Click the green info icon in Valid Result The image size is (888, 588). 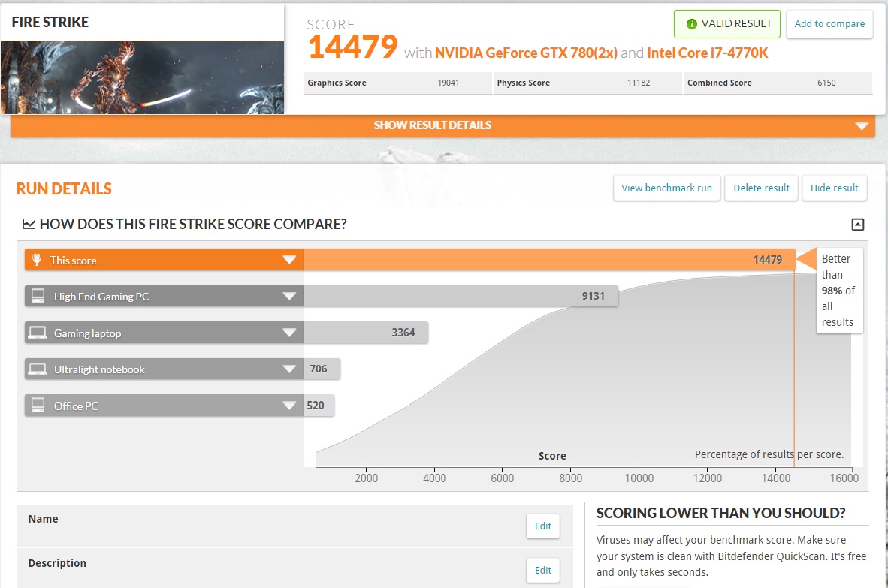point(691,24)
